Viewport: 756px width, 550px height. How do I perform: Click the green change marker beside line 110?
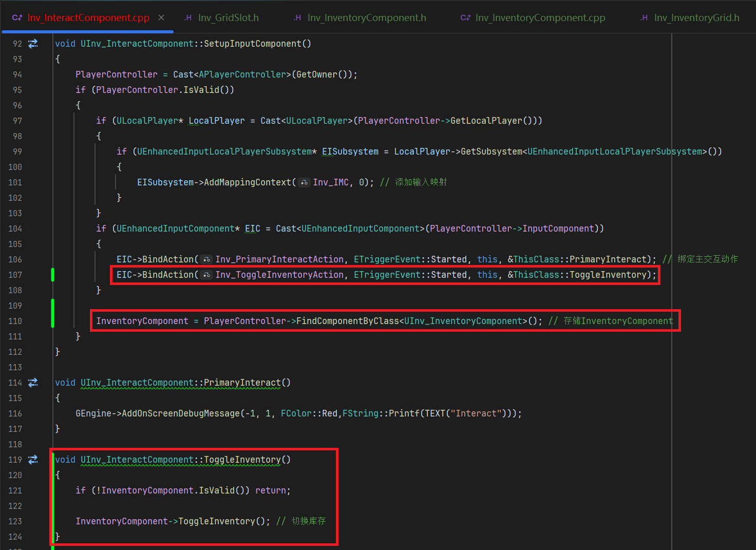[x=52, y=313]
